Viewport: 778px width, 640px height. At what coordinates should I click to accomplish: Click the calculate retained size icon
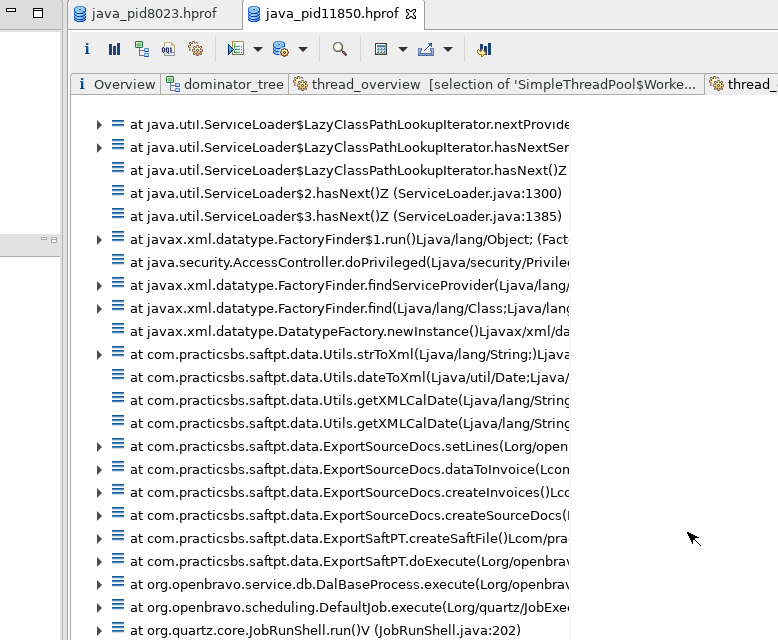[381, 49]
